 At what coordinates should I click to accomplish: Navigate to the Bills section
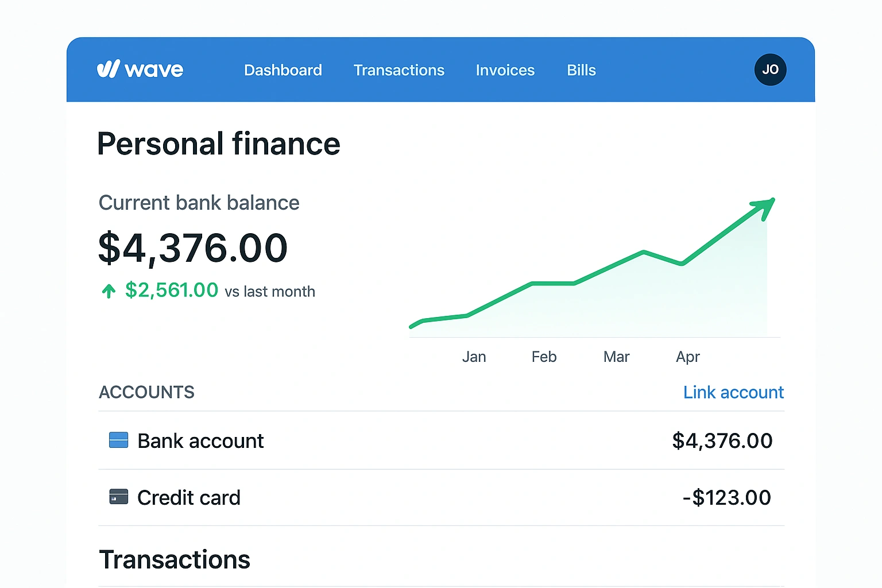point(581,70)
